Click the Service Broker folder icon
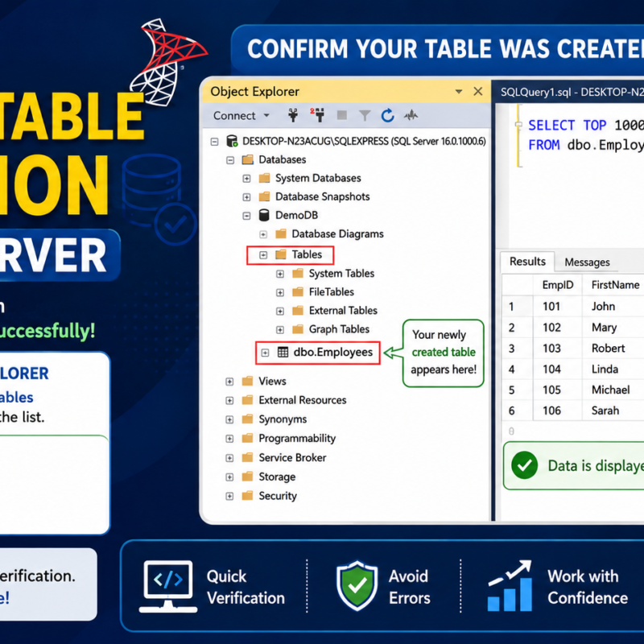The image size is (644, 644). [247, 457]
